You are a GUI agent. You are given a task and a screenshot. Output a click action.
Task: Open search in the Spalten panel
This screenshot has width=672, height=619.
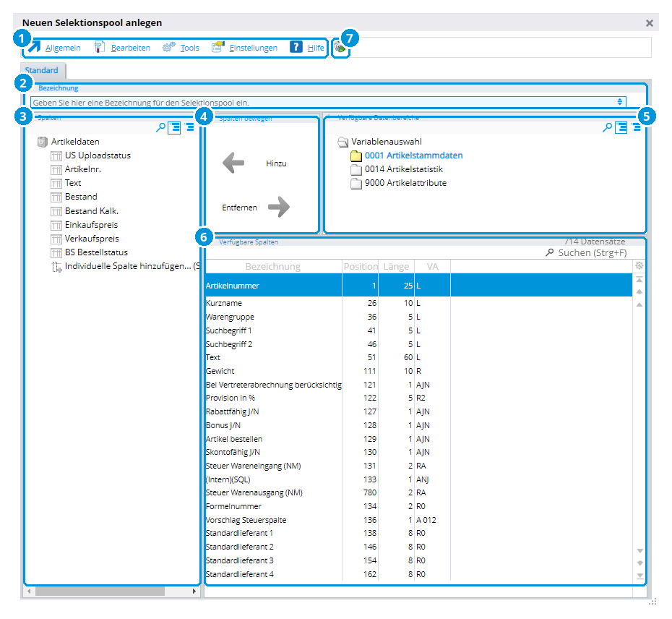tap(160, 127)
